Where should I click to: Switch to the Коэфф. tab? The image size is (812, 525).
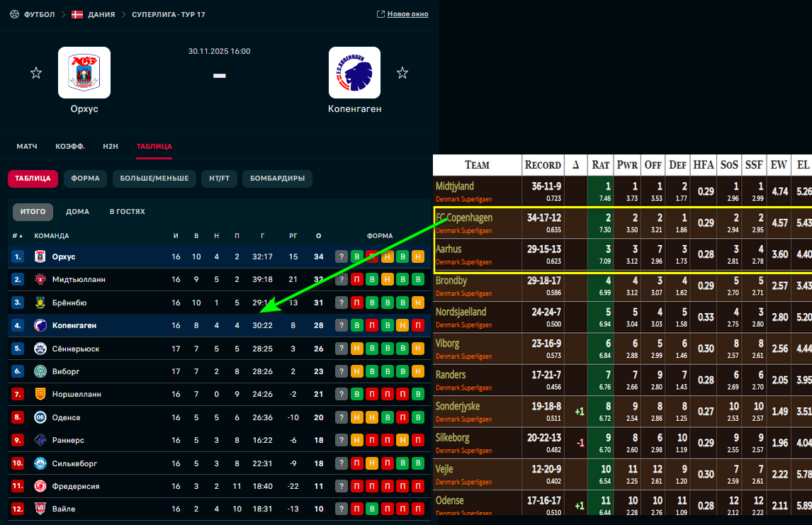[x=70, y=147]
